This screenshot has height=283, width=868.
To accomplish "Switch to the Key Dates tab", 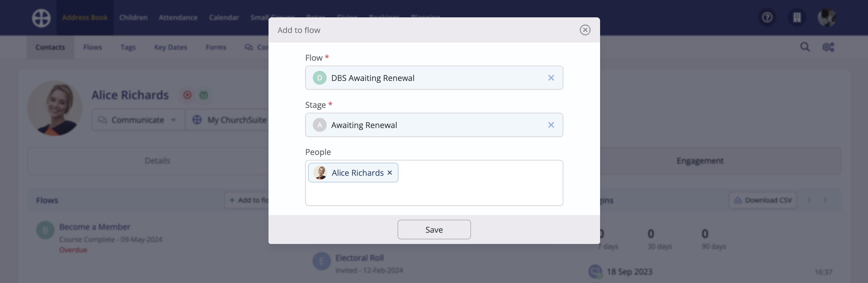I will (170, 47).
